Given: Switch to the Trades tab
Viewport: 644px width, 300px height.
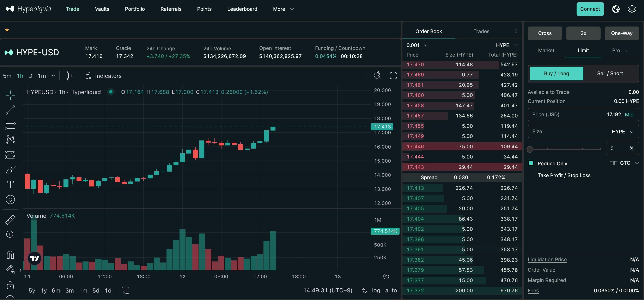Looking at the screenshot, I should (x=481, y=31).
